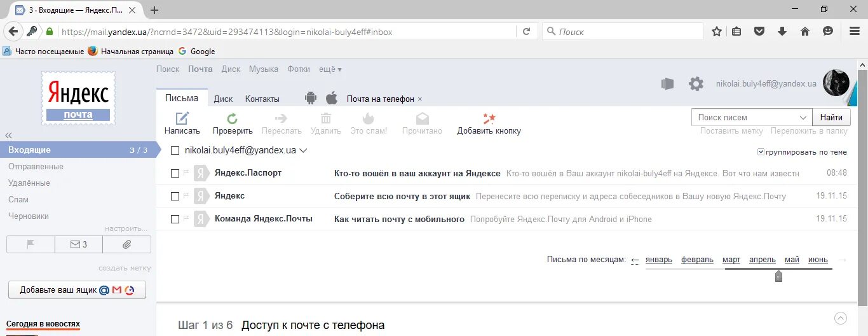The width and height of the screenshot is (868, 336).
Task: Select март in months timeline
Action: coord(731,260)
